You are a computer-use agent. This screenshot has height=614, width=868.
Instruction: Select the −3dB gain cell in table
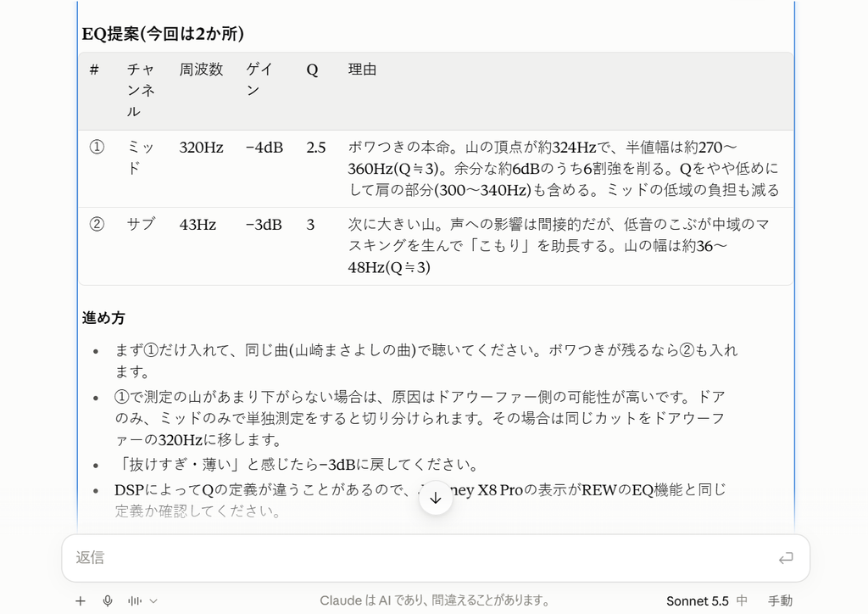pos(264,225)
